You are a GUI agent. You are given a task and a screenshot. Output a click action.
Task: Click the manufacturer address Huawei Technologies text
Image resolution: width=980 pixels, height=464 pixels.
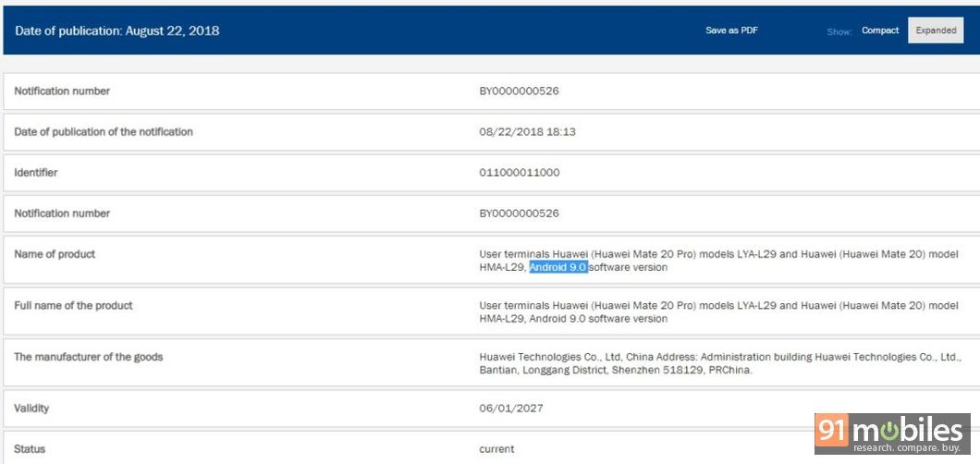[720, 363]
